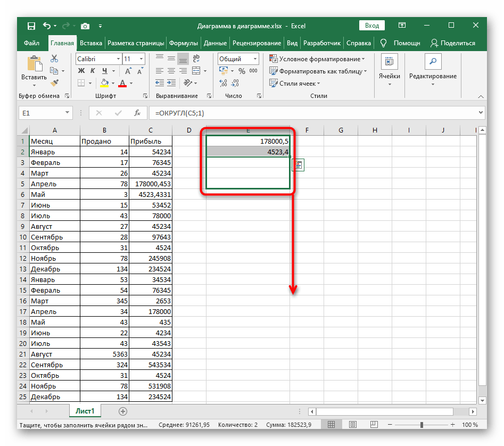Align cell text right
This screenshot has width=504, height=446.
coord(183,71)
